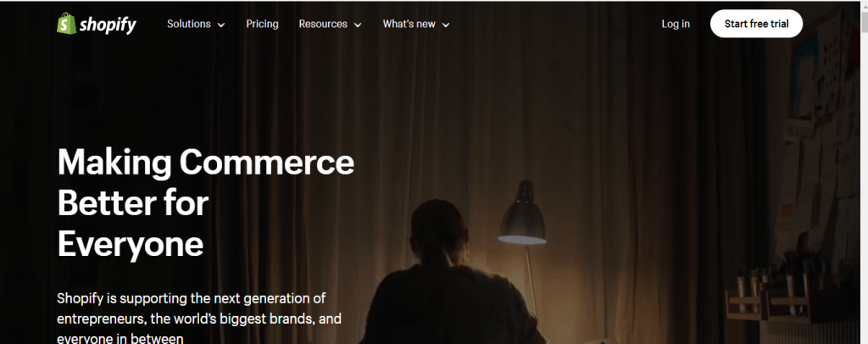Expand the chevron next to Solutions
This screenshot has width=868, height=344.
[221, 25]
